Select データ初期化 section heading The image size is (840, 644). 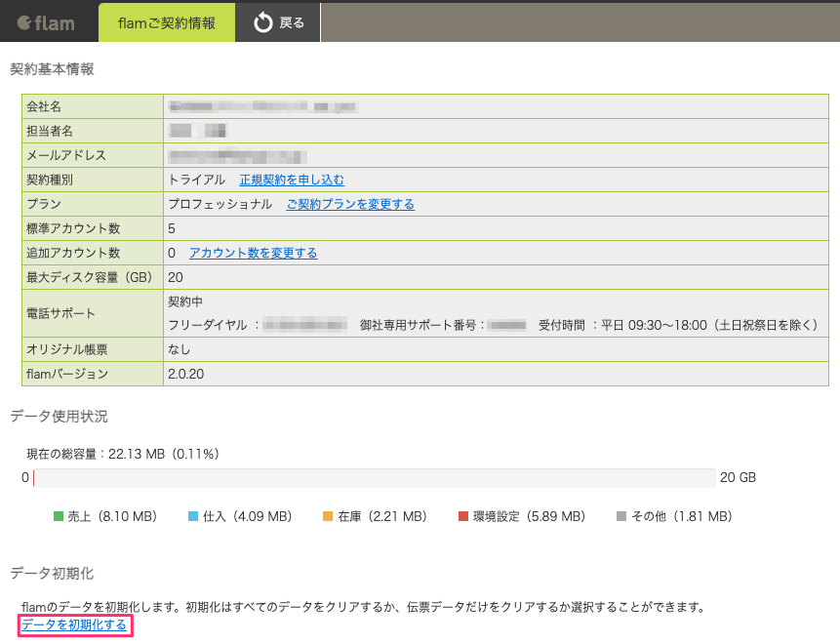pos(52,574)
